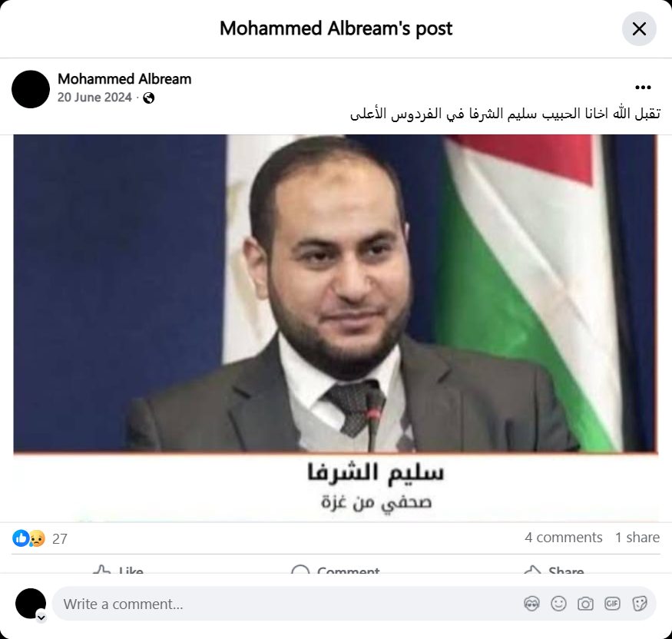Open the 4 comments link
This screenshot has height=639, width=672.
point(564,538)
